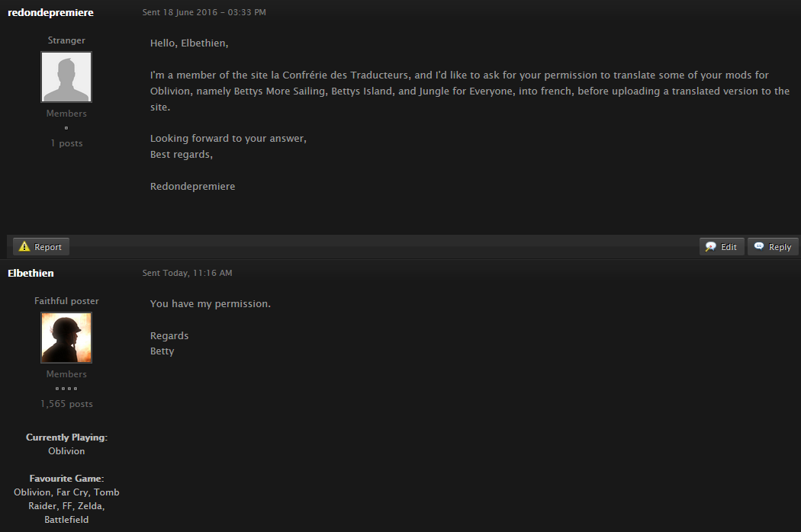The image size is (801, 532).
Task: Click the '1 posts' count under redondepremiere
Action: (66, 143)
